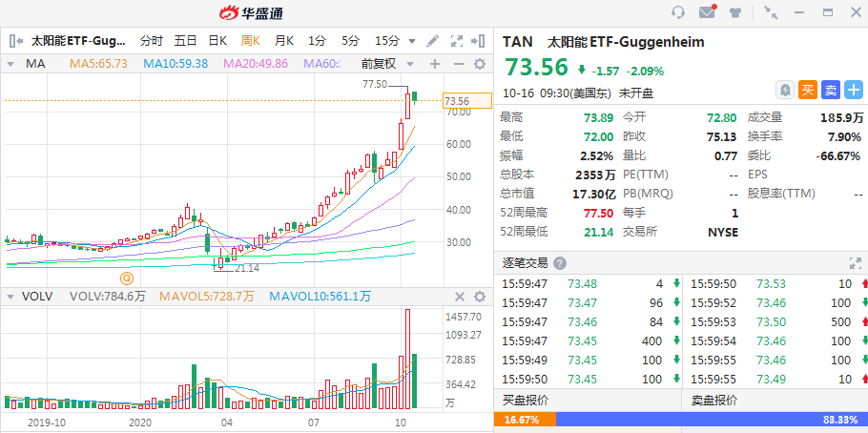Open the customer service headset icon

(677, 12)
